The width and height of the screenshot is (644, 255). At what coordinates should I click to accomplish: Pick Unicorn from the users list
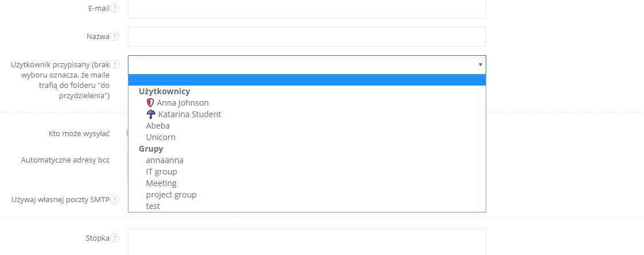coord(161,137)
